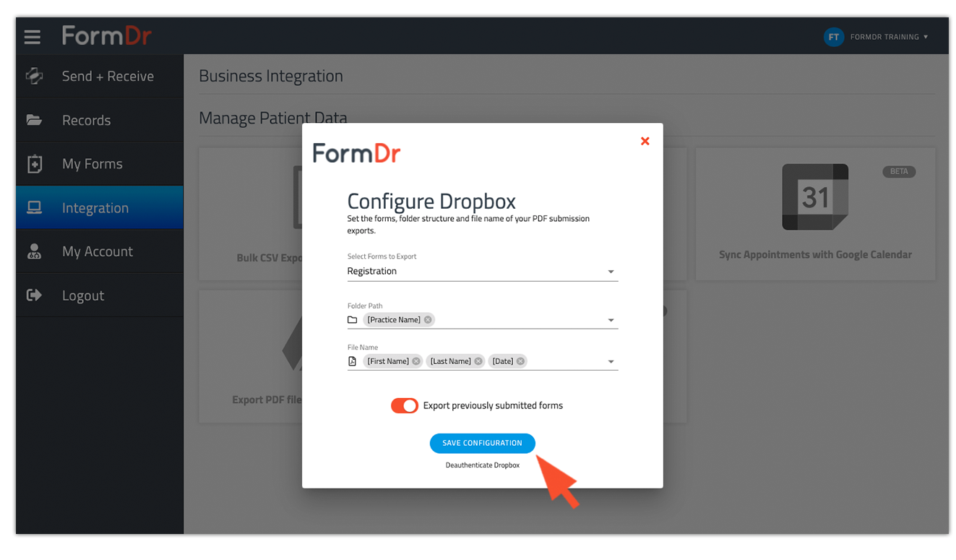
Task: Click the FT user avatar
Action: [x=833, y=37]
